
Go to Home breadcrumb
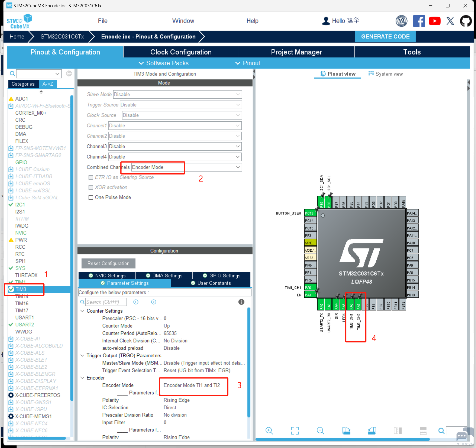[x=17, y=37]
